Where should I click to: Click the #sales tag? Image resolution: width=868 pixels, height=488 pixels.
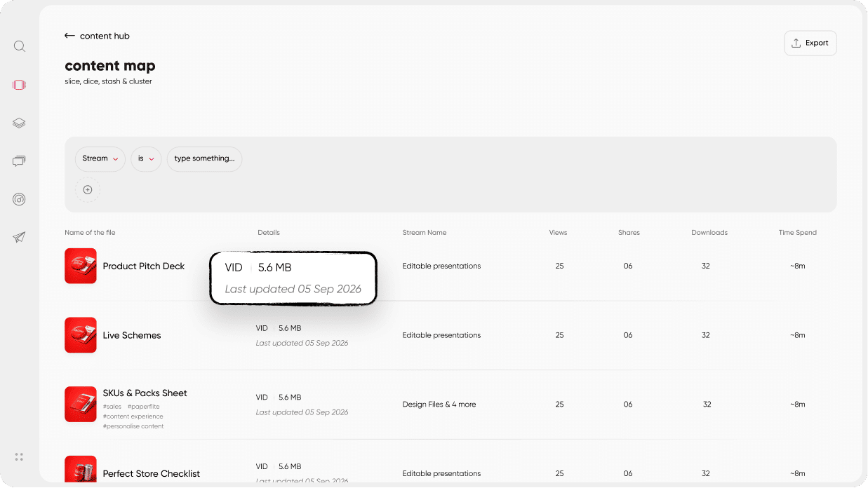pyautogui.click(x=112, y=407)
